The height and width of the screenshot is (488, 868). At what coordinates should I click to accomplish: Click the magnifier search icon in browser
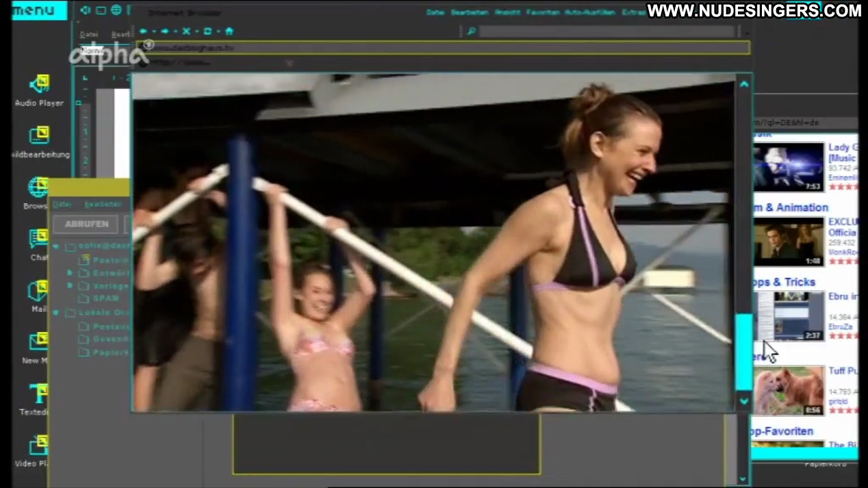tap(471, 31)
